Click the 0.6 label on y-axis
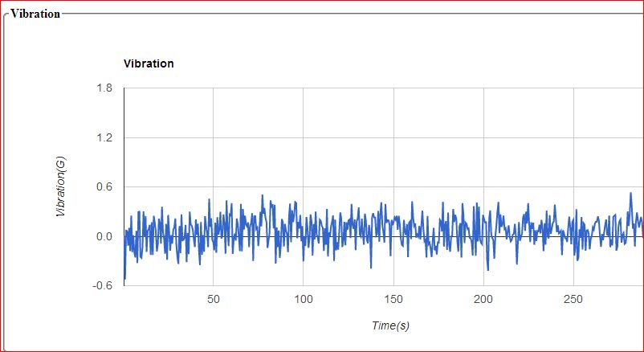This screenshot has width=644, height=352. click(x=104, y=187)
